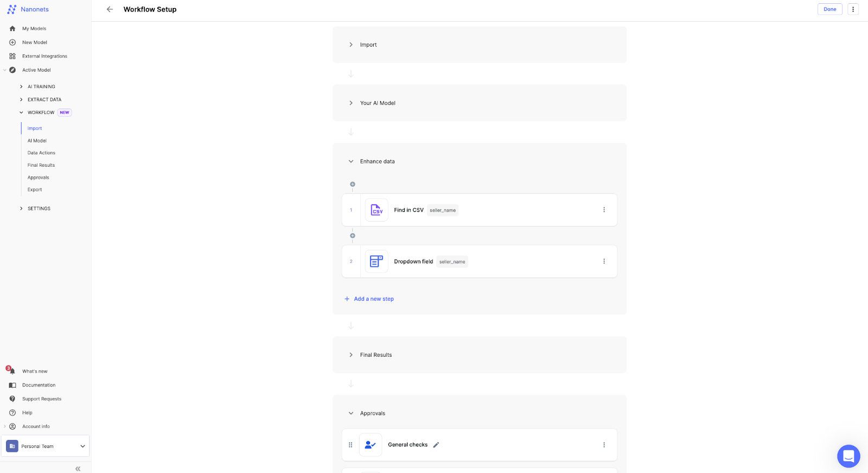Edit the General checks name with pencil icon
The height and width of the screenshot is (473, 868).
436,445
